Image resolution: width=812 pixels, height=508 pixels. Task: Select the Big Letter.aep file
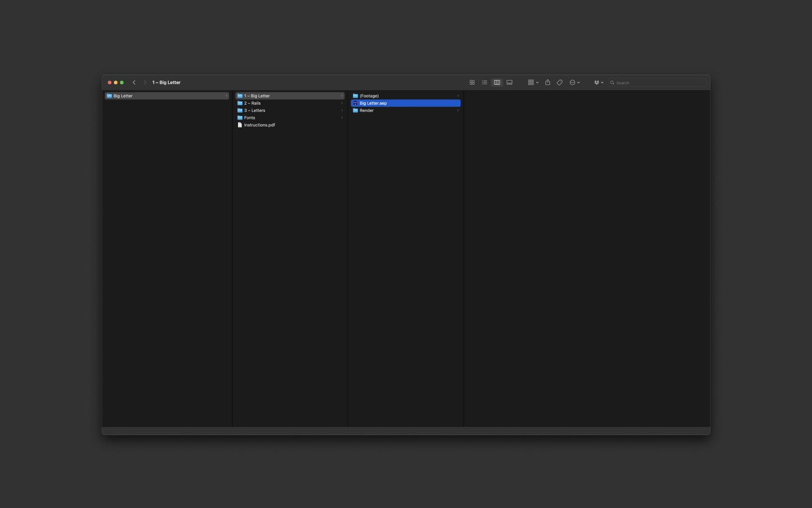point(406,103)
